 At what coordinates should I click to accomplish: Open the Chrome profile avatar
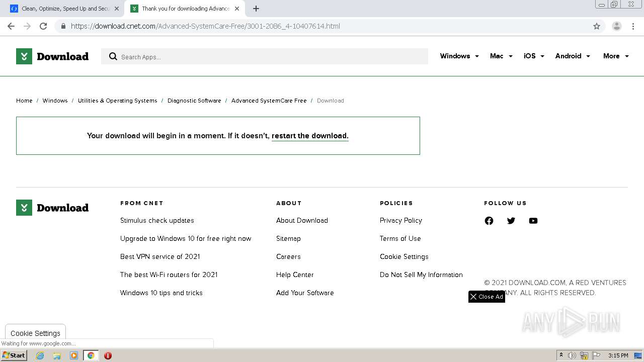pyautogui.click(x=617, y=26)
